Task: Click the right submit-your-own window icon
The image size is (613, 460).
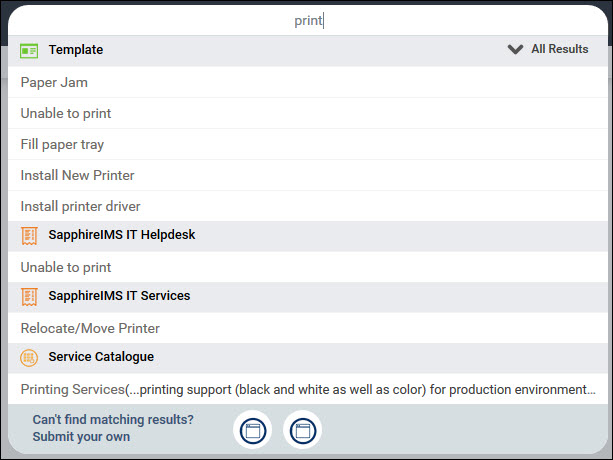Action: tap(302, 431)
